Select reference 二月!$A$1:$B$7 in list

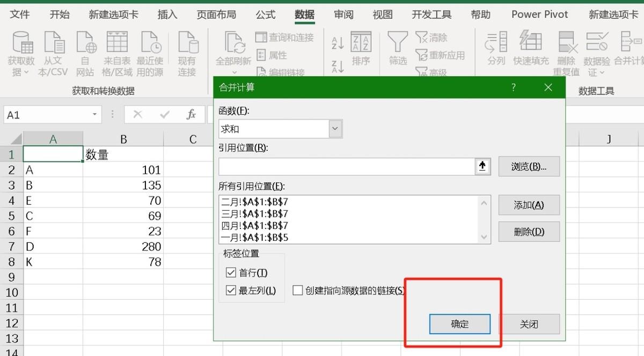[x=254, y=202]
